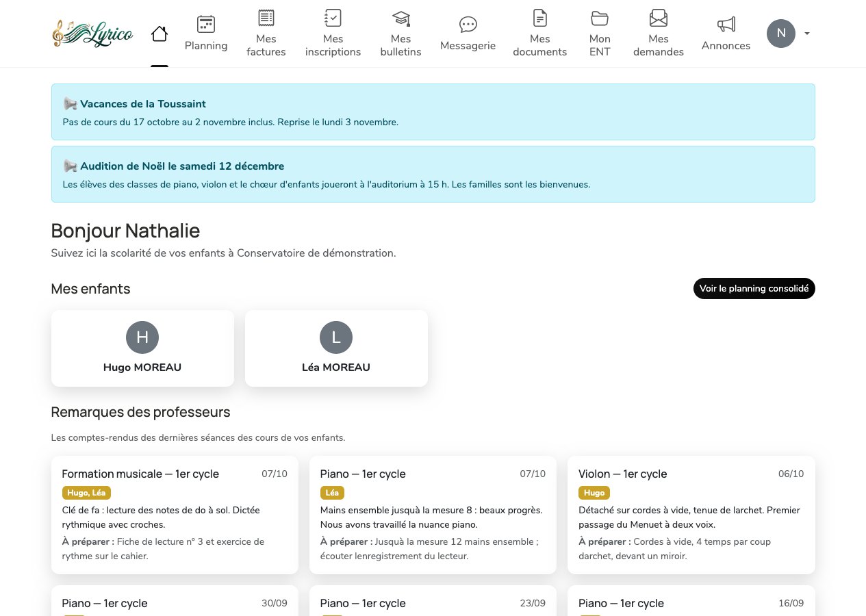The width and height of the screenshot is (866, 616).
Task: Open Hugo MOREAU's child card
Action: (x=142, y=348)
